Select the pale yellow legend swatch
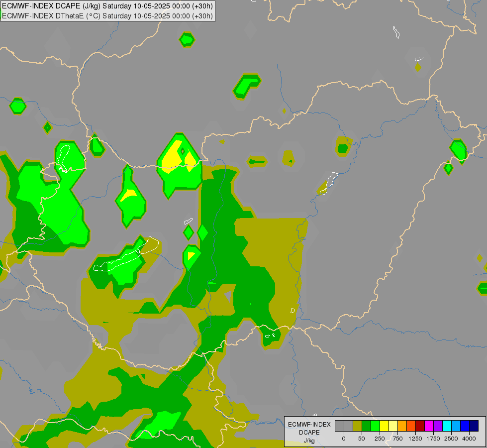The width and height of the screenshot is (487, 448). tap(393, 426)
